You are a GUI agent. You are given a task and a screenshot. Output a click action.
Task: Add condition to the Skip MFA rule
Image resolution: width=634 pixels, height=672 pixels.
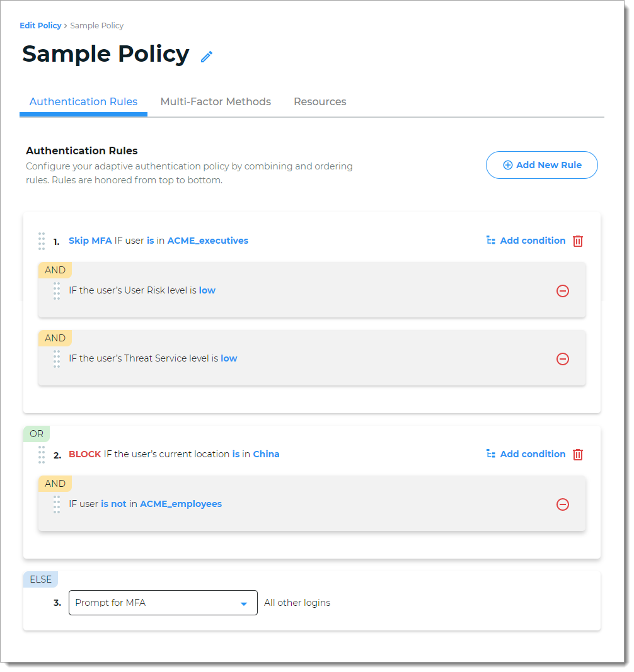coord(533,241)
